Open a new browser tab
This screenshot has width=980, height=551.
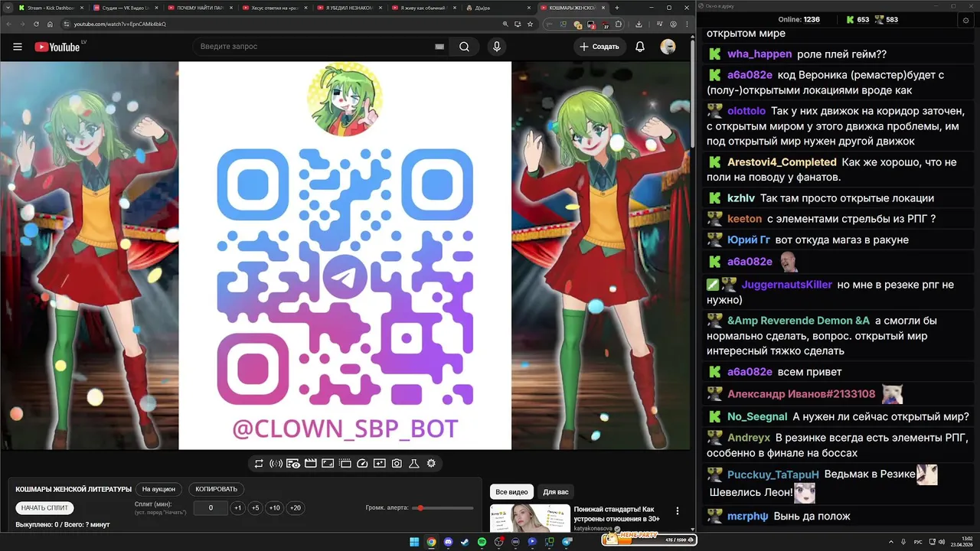(617, 8)
